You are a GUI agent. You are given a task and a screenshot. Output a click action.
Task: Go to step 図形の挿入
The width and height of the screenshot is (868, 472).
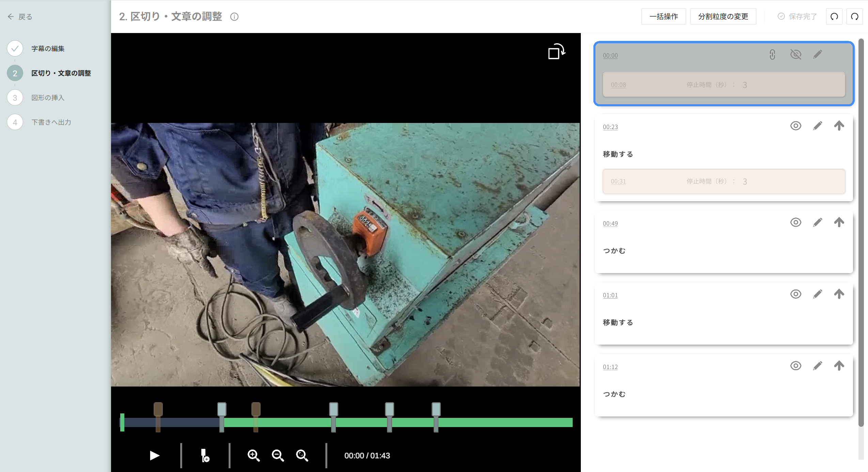48,98
